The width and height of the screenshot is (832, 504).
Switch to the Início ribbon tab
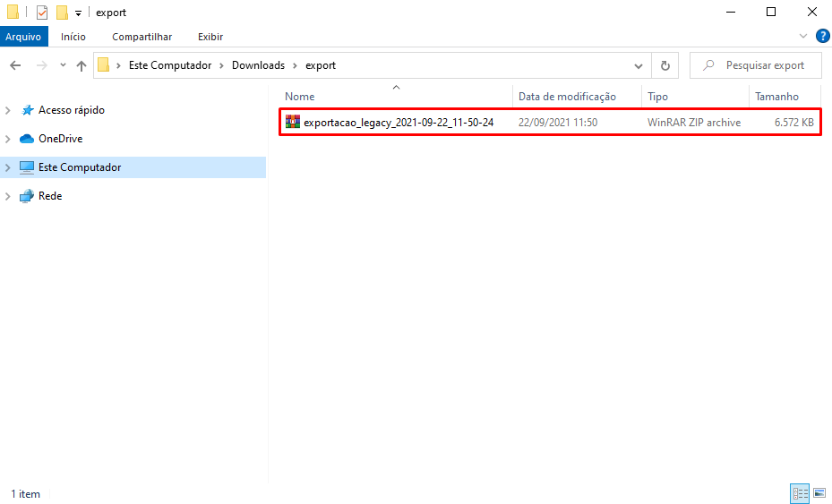[x=73, y=37]
